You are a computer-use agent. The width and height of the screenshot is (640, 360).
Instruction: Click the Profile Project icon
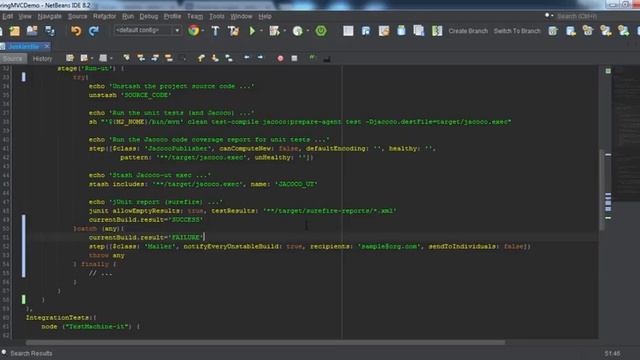298,31
